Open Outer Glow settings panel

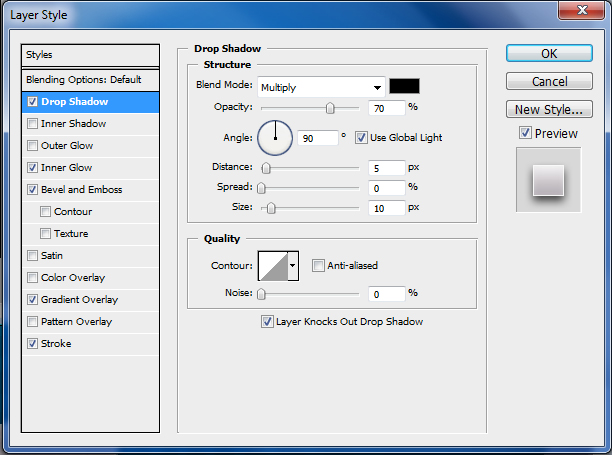click(x=67, y=146)
